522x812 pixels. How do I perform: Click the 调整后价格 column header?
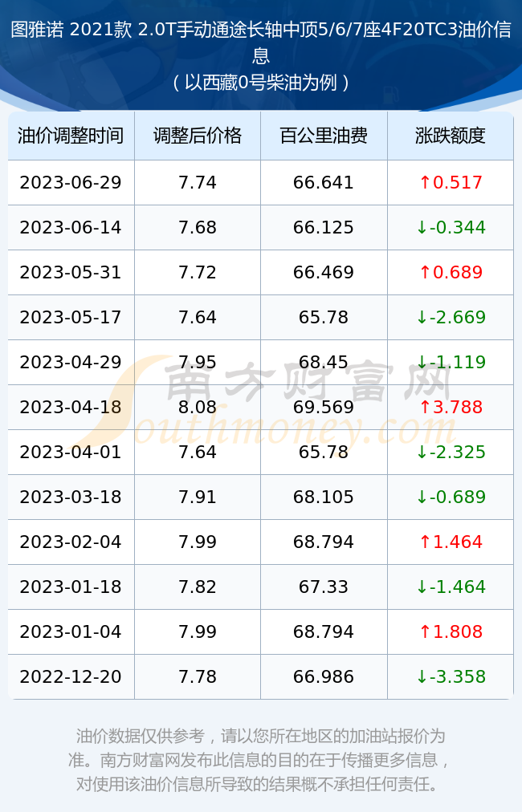click(198, 136)
